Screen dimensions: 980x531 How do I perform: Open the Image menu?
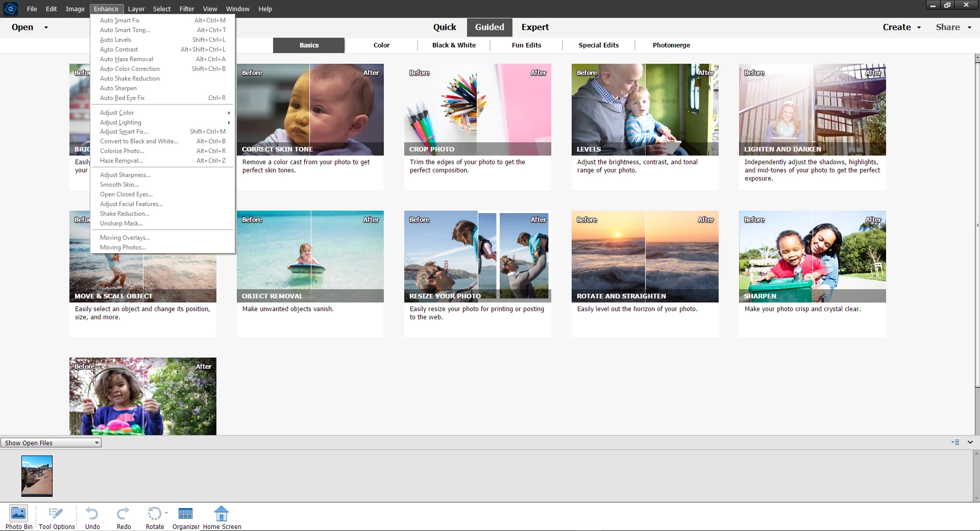pyautogui.click(x=75, y=9)
